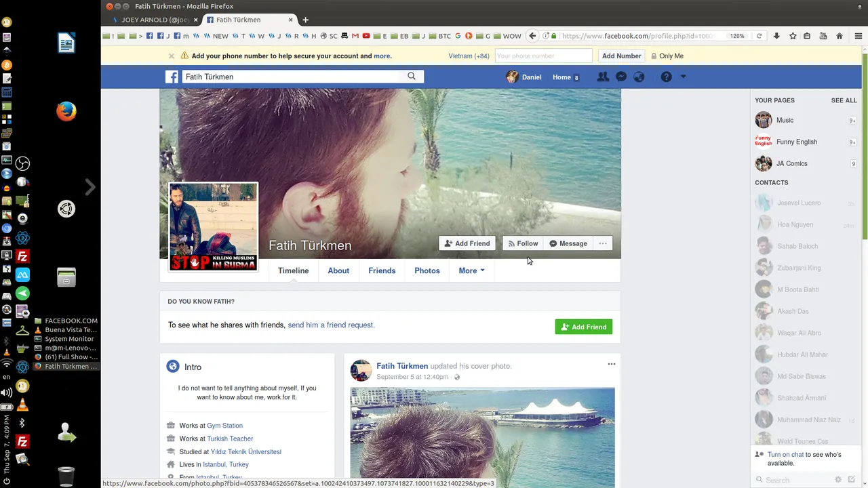Open the new tab plus button
This screenshot has height=488, width=868.
pos(305,20)
